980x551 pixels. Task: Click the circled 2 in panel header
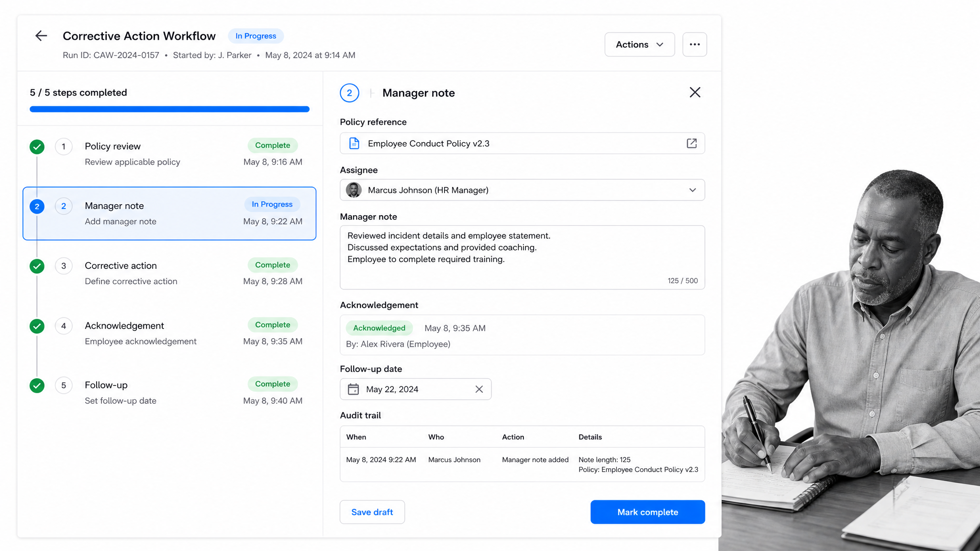click(x=349, y=93)
